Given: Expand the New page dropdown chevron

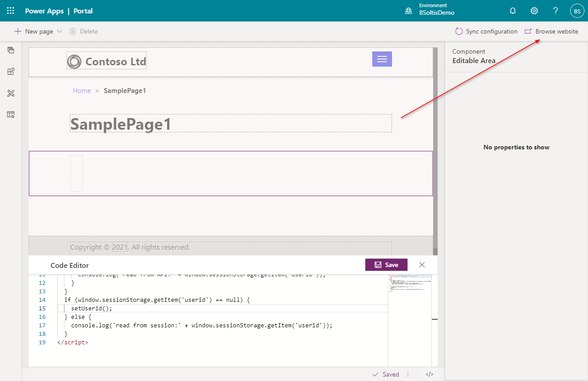Looking at the screenshot, I should 60,31.
